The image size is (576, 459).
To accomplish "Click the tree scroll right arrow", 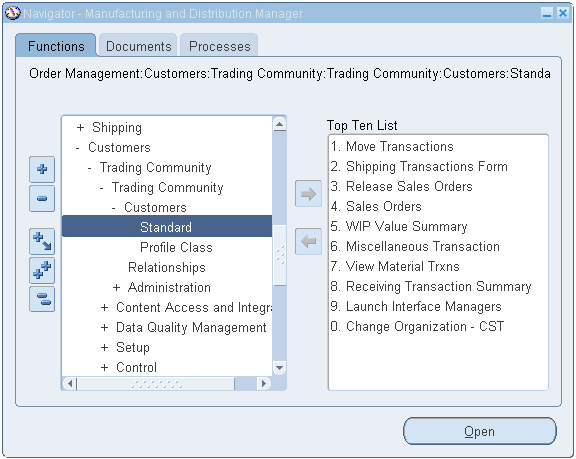I will 264,384.
